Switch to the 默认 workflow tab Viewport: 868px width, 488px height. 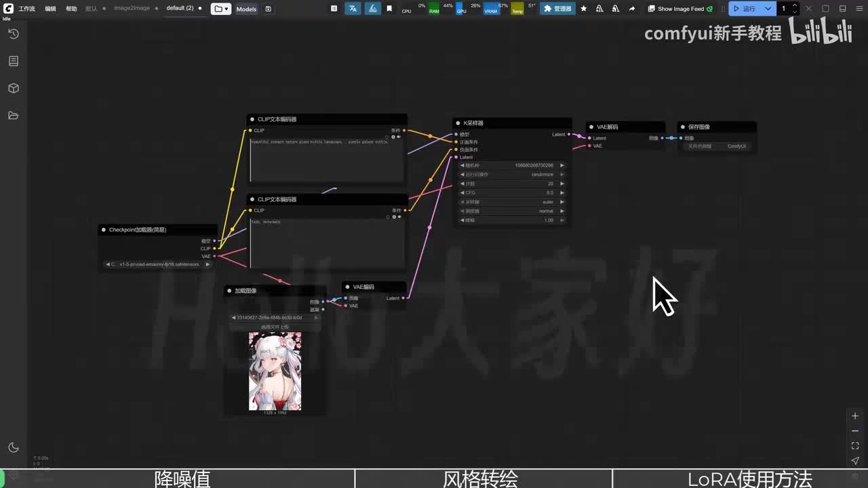[92, 9]
